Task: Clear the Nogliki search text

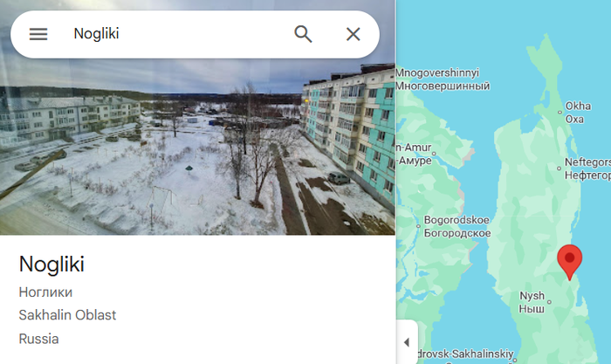Action: tap(353, 34)
